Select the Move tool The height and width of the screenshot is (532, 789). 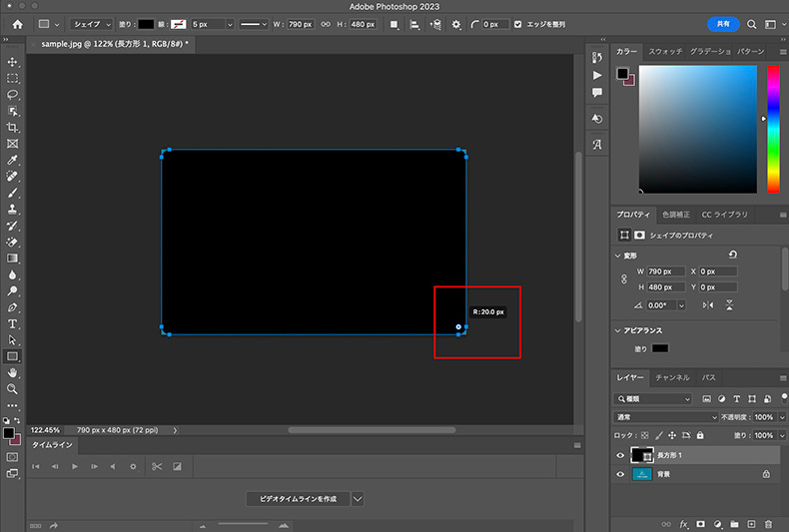coord(13,62)
